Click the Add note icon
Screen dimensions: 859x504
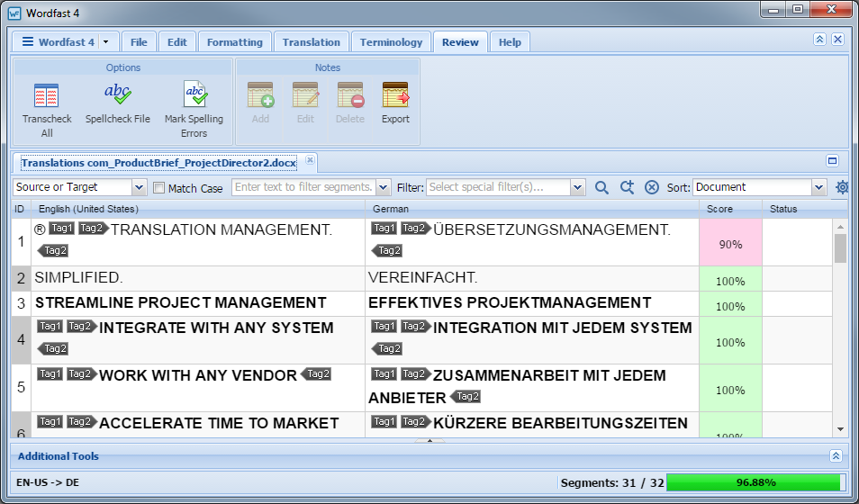[x=260, y=94]
